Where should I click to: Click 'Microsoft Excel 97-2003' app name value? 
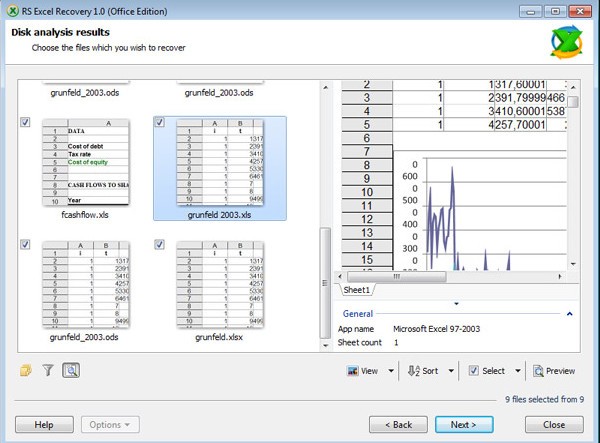click(436, 329)
